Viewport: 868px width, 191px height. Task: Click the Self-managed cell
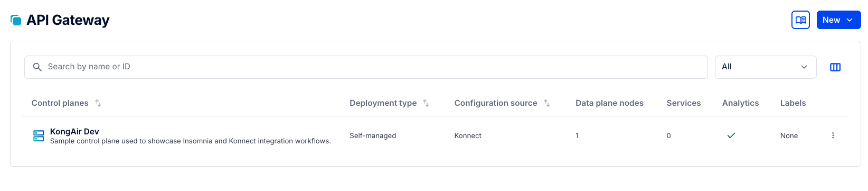click(x=373, y=136)
